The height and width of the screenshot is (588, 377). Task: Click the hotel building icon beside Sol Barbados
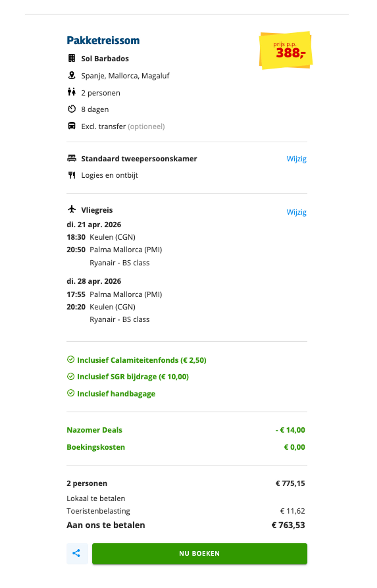tap(72, 58)
